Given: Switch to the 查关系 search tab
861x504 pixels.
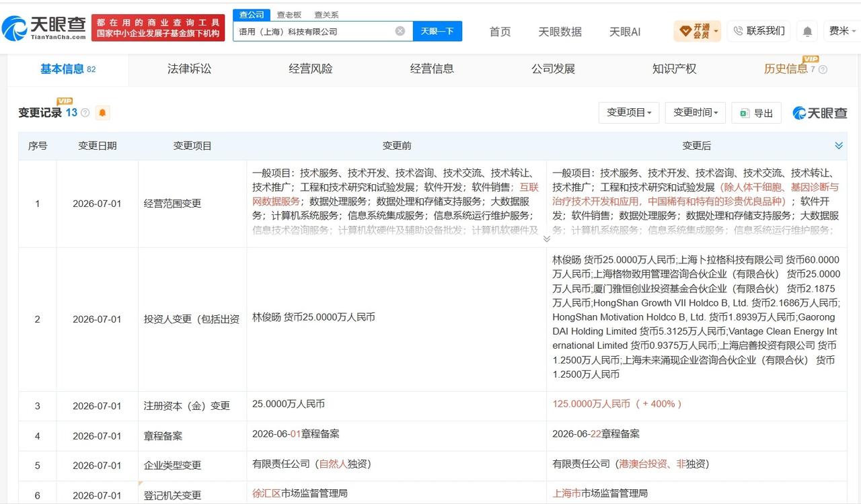Looking at the screenshot, I should [x=326, y=15].
